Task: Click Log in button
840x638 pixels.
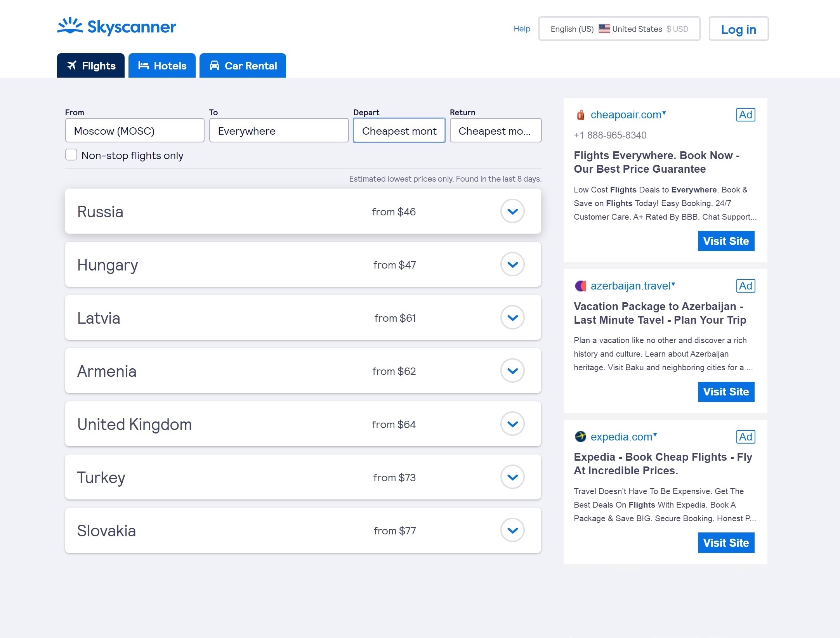Action: (738, 29)
